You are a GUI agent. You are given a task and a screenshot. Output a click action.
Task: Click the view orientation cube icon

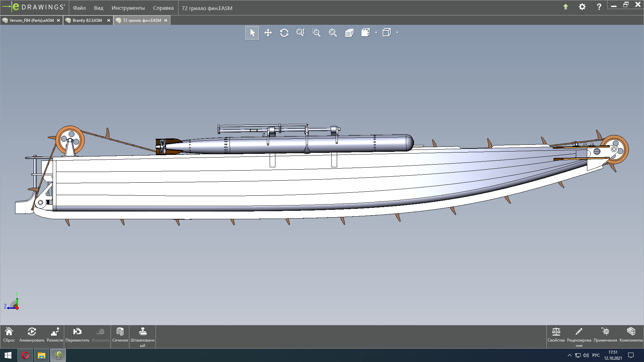(387, 33)
